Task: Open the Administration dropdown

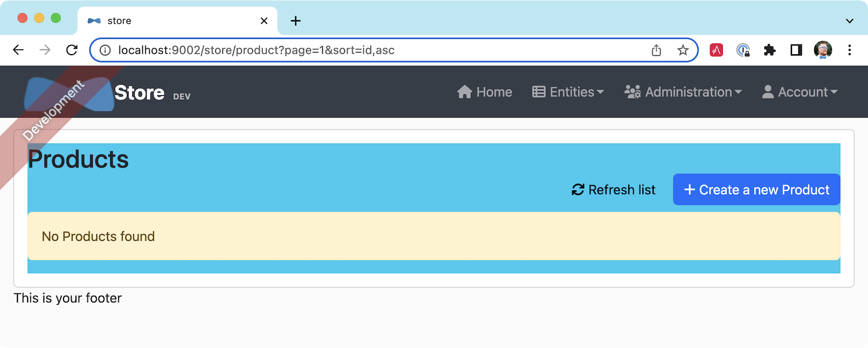Action: [x=683, y=92]
